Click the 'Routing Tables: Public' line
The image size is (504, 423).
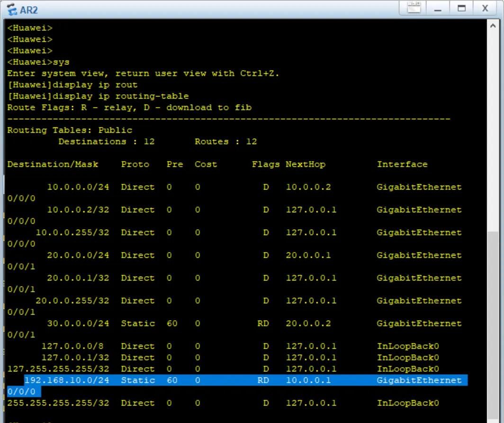70,130
